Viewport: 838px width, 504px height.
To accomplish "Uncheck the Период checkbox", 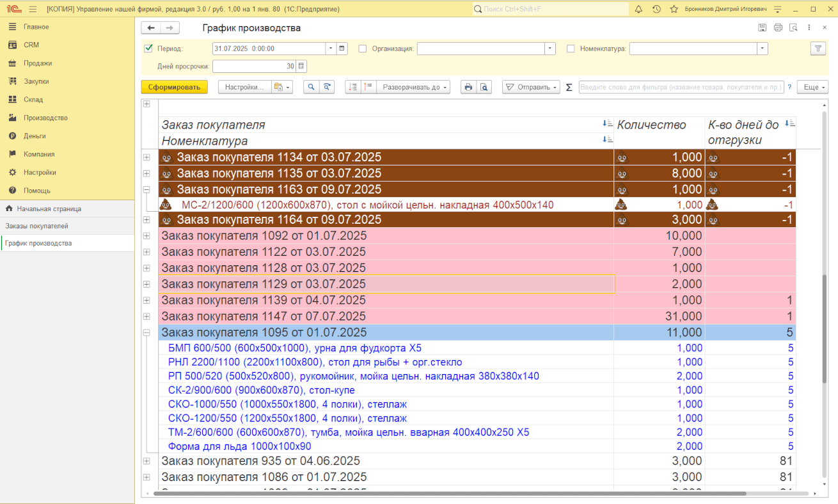I will point(148,48).
